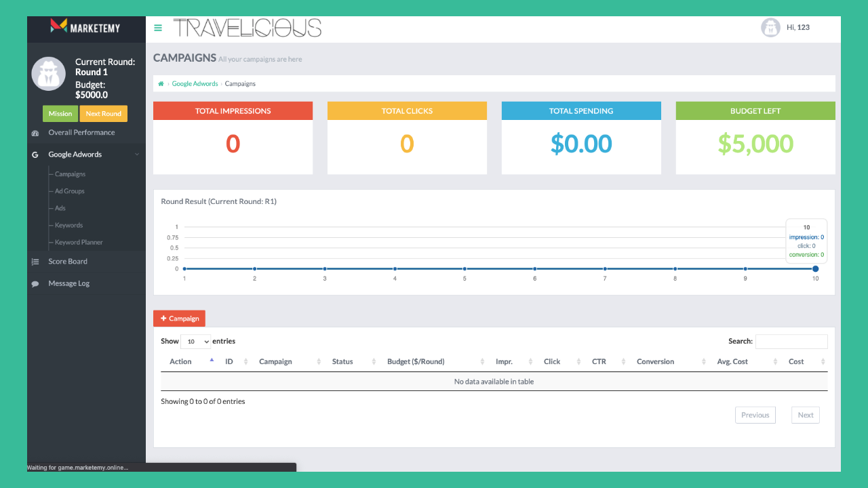Click the Budget Left card
868x488 pixels.
tap(755, 138)
